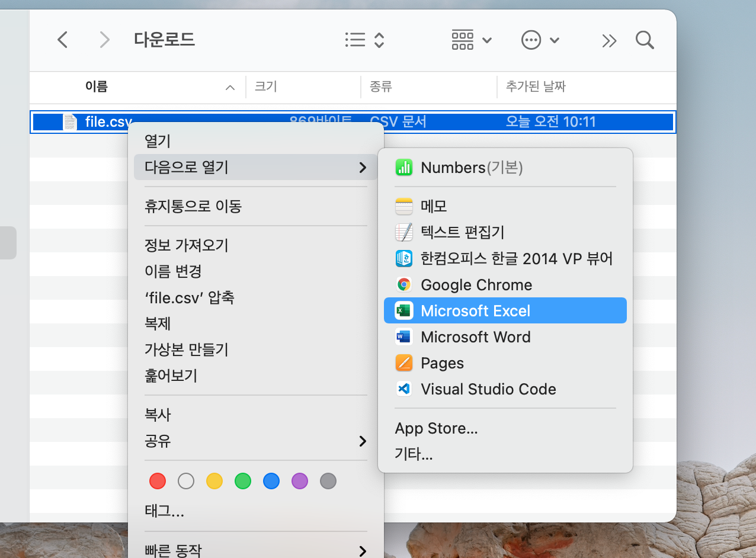Choose 가상본 만들기 in context menu
Screen dimensions: 756x558
(255, 349)
